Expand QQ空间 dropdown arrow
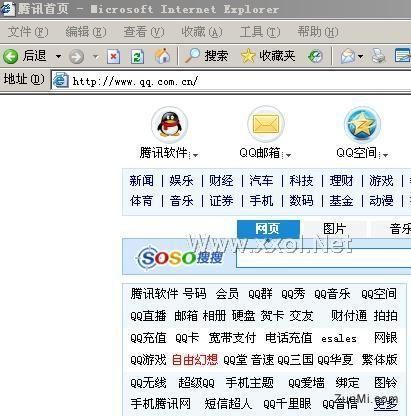The height and width of the screenshot is (416, 411). 385,155
